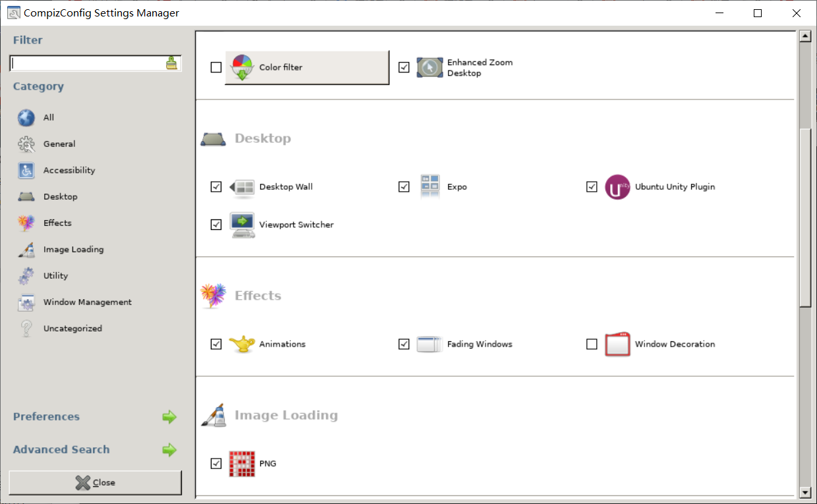The width and height of the screenshot is (817, 504).
Task: Open the Expo plugin icon
Action: (x=430, y=187)
